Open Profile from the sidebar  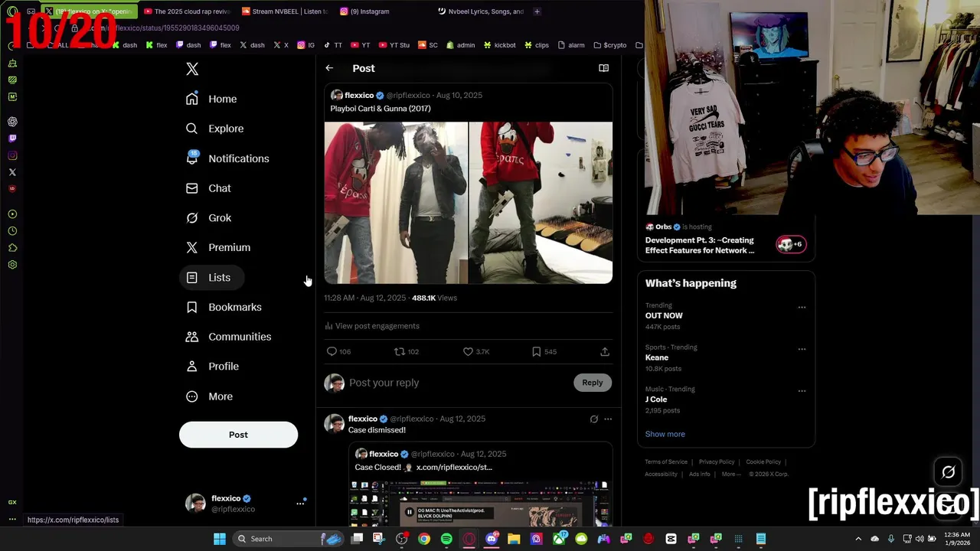pos(214,367)
